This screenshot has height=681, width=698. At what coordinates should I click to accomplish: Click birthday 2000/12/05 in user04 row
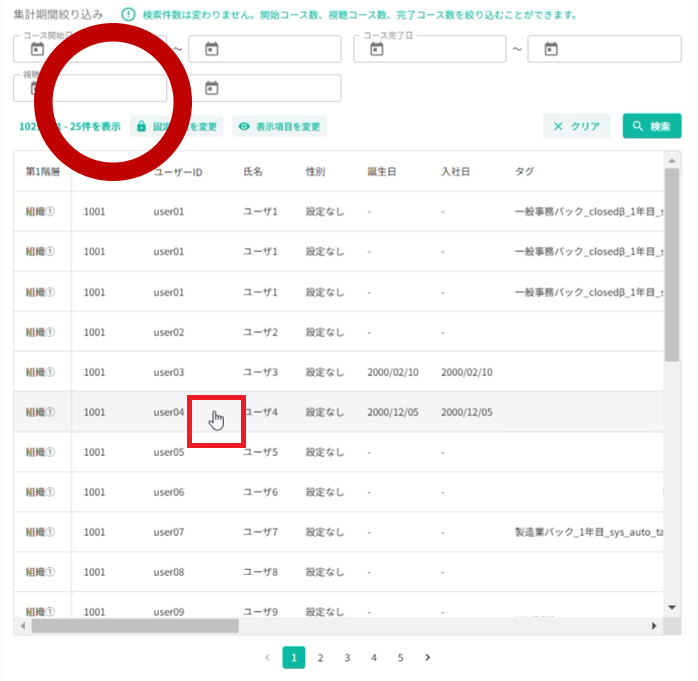tap(393, 413)
